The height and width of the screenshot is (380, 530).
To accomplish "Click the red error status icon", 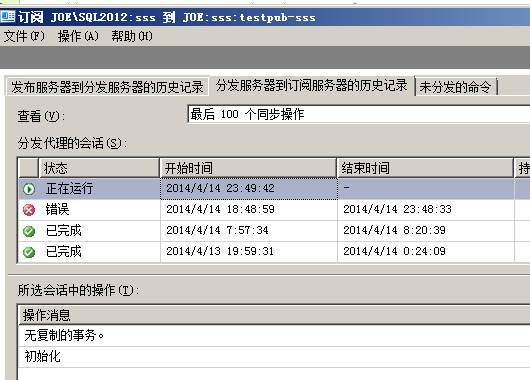I will click(x=29, y=210).
